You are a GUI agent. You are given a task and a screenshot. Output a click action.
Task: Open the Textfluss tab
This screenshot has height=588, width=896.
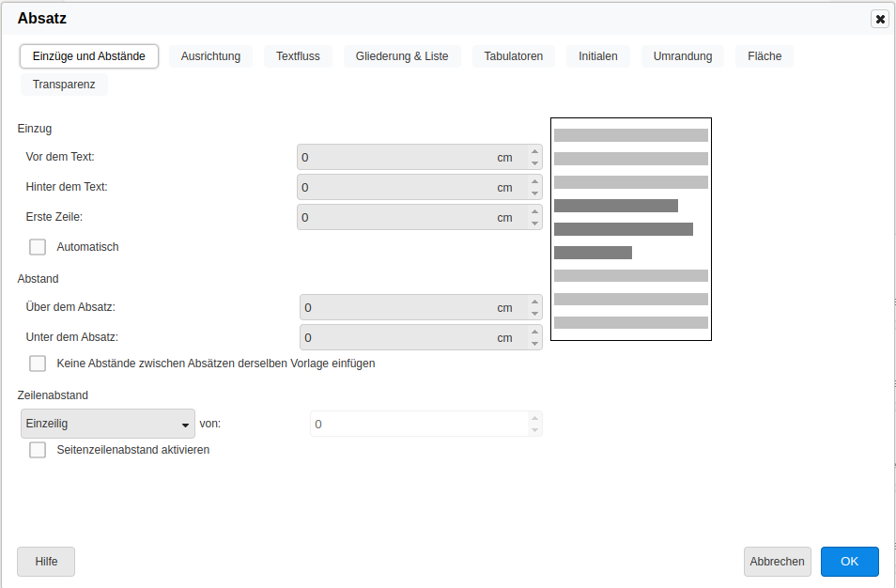(298, 56)
